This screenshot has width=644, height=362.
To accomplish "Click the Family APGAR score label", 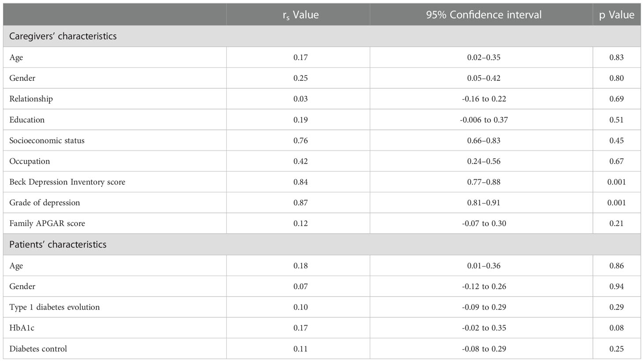I will 47,223.
